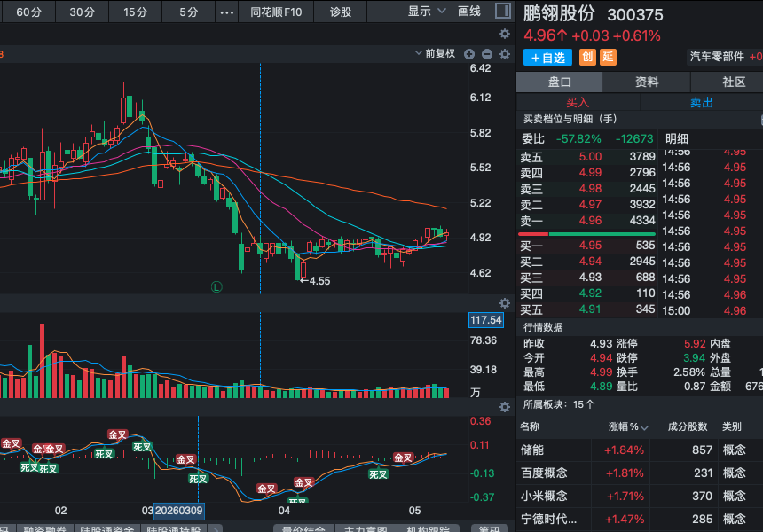Screen dimensions: 763x532
Task: Click the 买入 buy button
Action: pos(578,102)
